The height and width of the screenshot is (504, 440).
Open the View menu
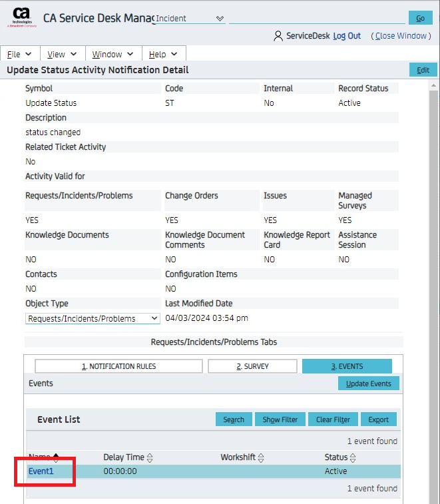tap(62, 54)
